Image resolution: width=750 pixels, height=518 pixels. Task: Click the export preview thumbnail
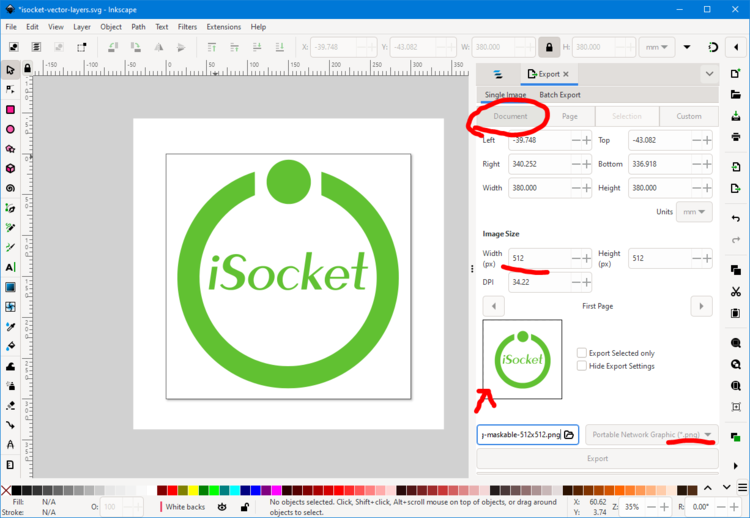[522, 359]
